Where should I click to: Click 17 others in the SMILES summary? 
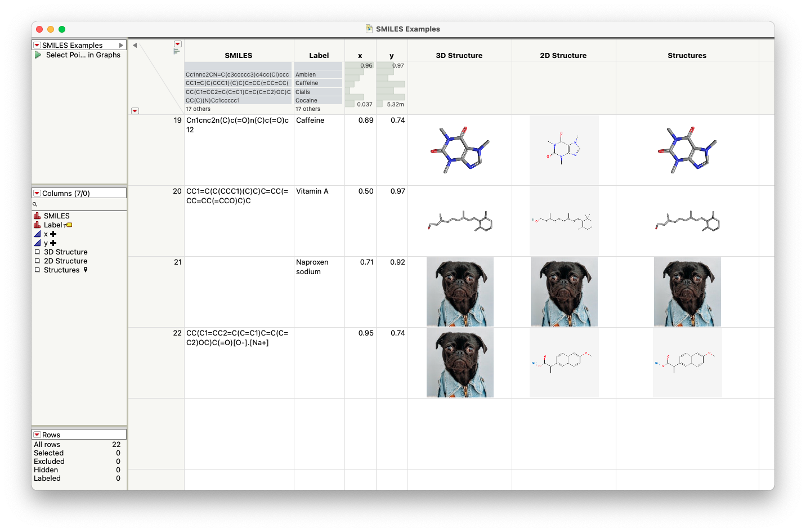tap(198, 109)
